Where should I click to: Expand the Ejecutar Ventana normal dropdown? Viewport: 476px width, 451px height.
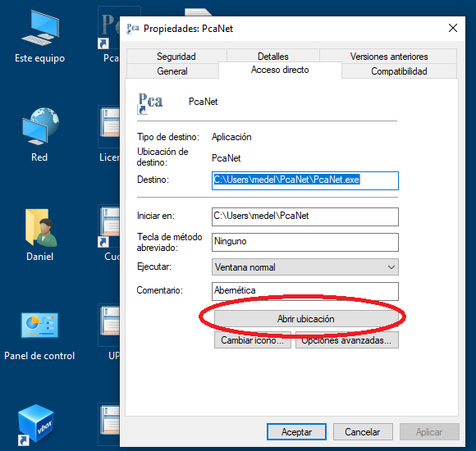[x=305, y=266]
